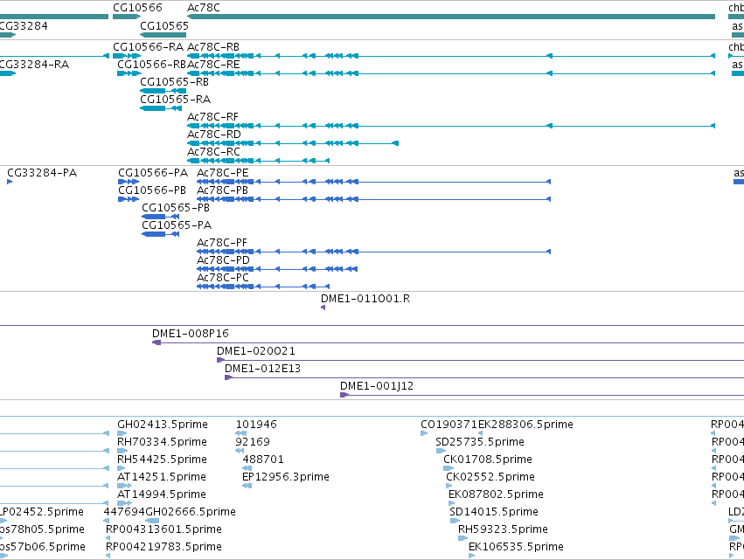
Task: Click the Ac78C gene label
Action: (204, 8)
